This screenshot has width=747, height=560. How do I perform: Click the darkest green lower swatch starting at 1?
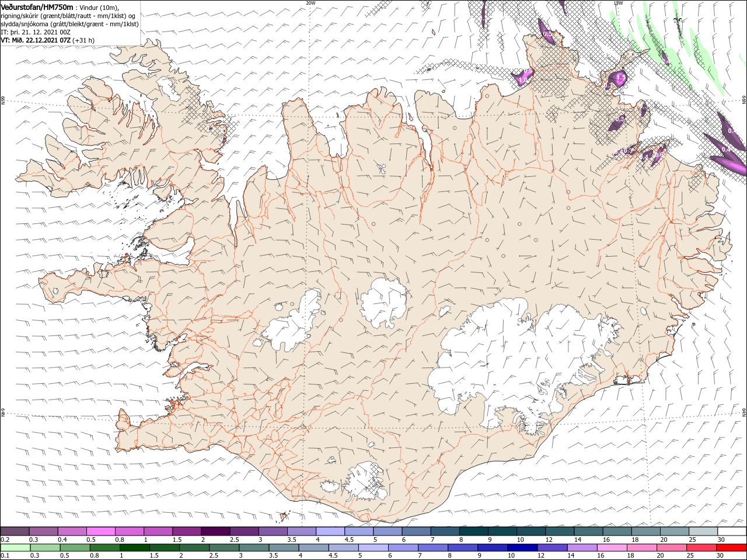(x=135, y=548)
